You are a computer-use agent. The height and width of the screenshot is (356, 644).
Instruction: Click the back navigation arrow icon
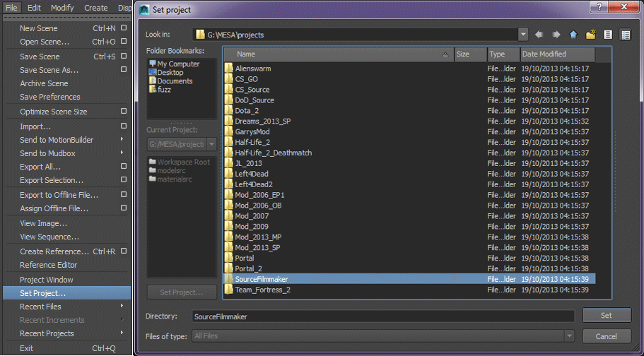(539, 34)
